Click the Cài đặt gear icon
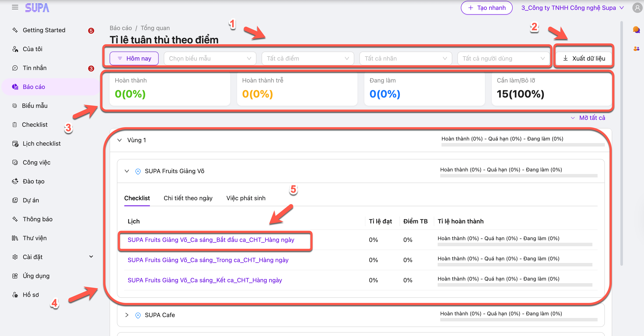Viewport: 644px width, 336px height. [x=15, y=257]
